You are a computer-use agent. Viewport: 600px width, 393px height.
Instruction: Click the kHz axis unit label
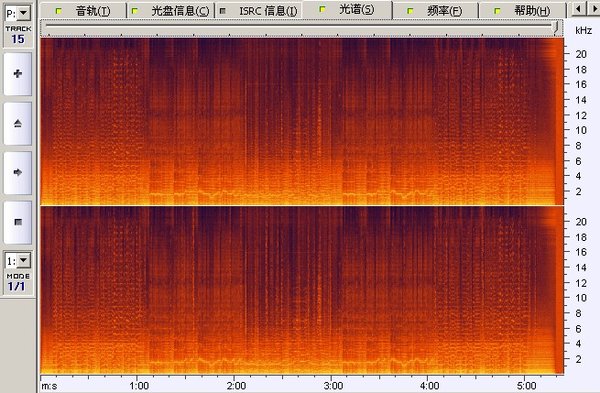pyautogui.click(x=583, y=30)
